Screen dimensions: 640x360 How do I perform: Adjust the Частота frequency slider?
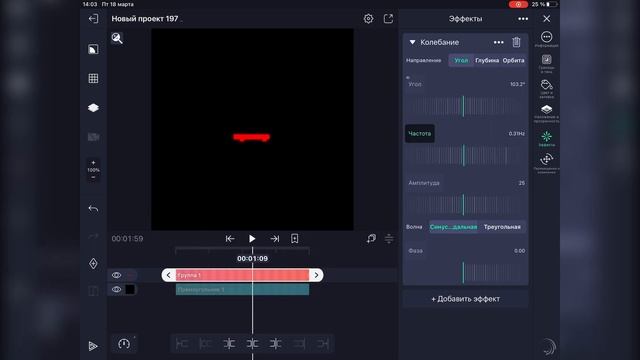tap(465, 156)
